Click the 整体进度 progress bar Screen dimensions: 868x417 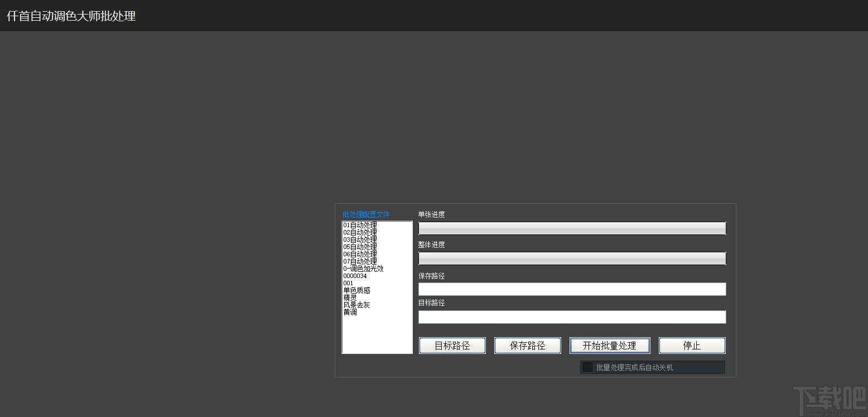(572, 258)
